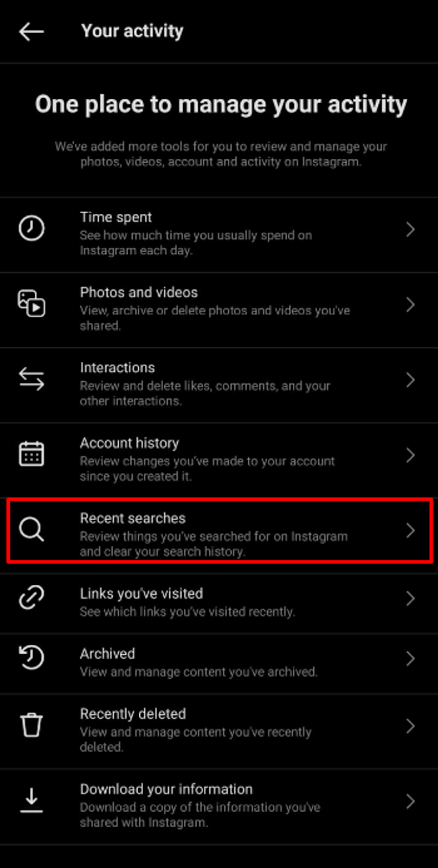Open the Links you've visited entry
Screen dimensions: 438x868
219,603
